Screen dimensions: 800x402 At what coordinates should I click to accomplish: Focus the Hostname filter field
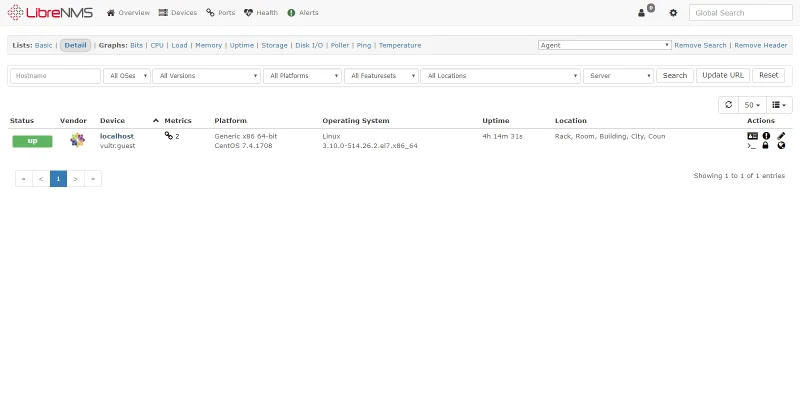pyautogui.click(x=55, y=75)
